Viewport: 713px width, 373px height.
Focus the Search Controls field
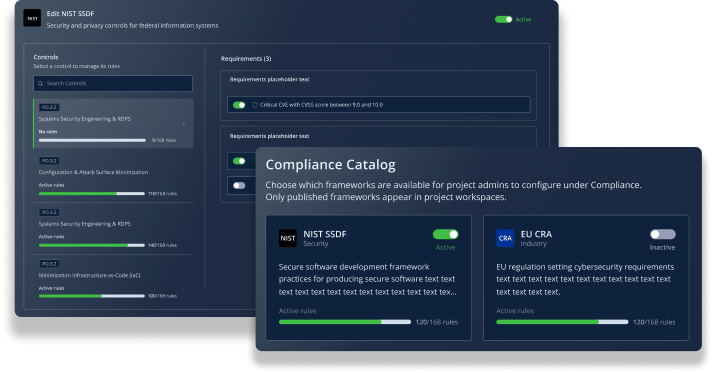click(x=113, y=84)
